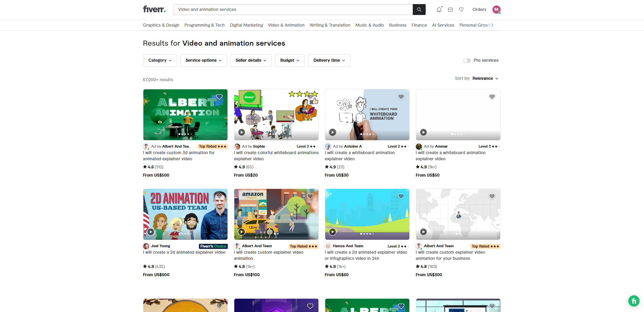The width and height of the screenshot is (644, 312).
Task: Open Music & Audio category
Action: point(370,25)
